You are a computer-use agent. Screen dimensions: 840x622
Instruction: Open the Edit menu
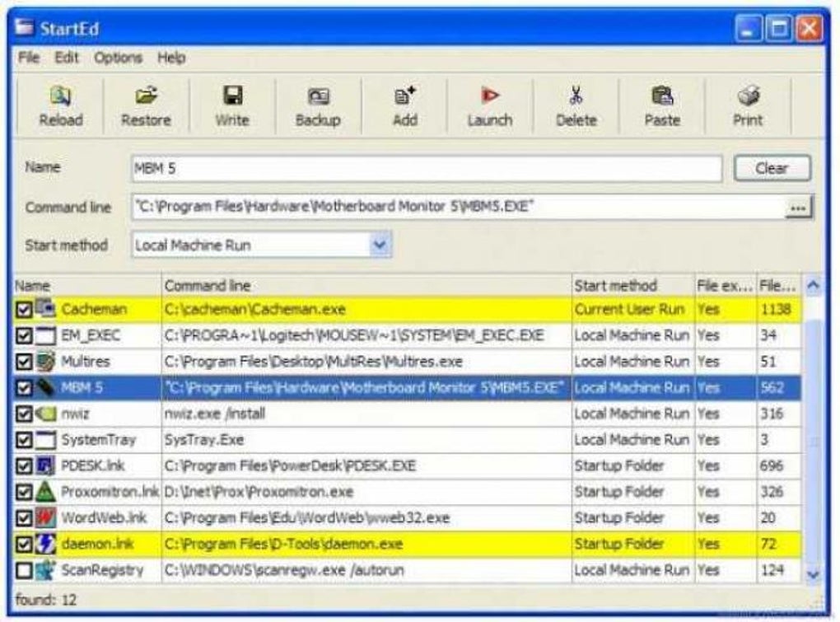tap(67, 58)
